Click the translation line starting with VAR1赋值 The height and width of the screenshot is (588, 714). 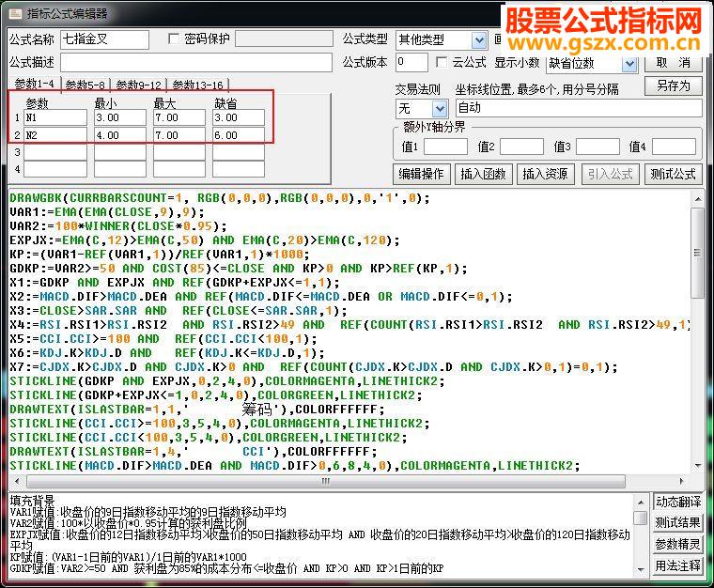pos(148,512)
